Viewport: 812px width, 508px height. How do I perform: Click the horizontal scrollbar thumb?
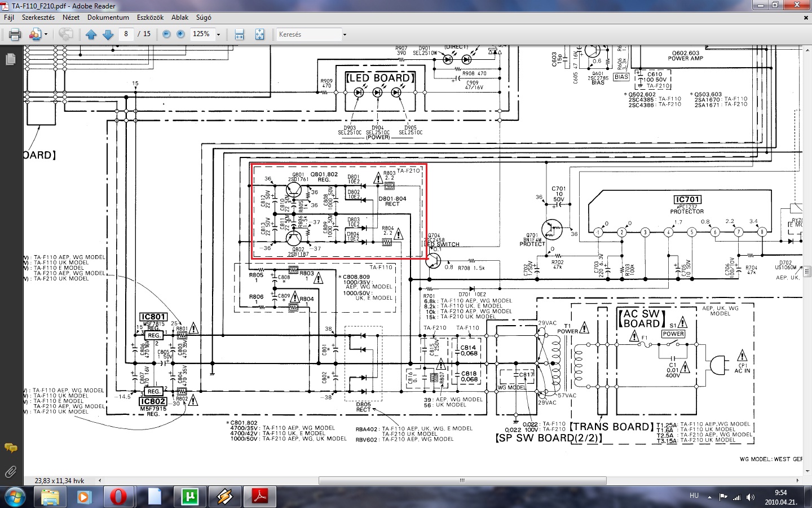pyautogui.click(x=462, y=481)
